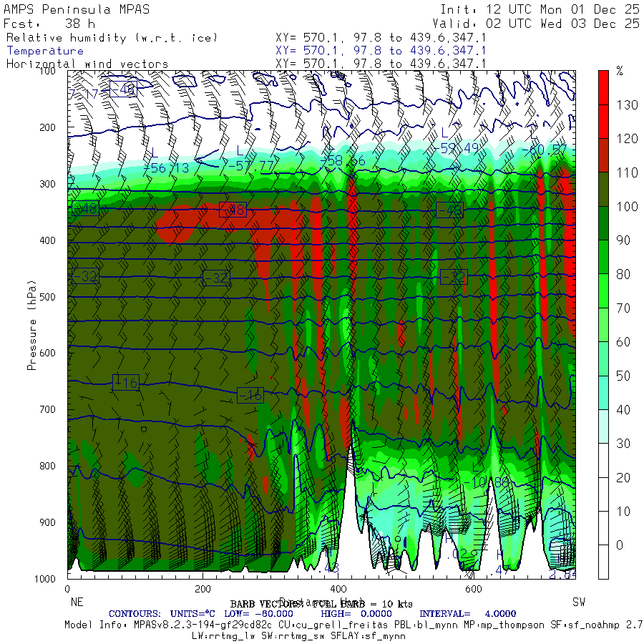Select the HIGH= 0.0000 contour value
The image size is (644, 644).
point(356,614)
